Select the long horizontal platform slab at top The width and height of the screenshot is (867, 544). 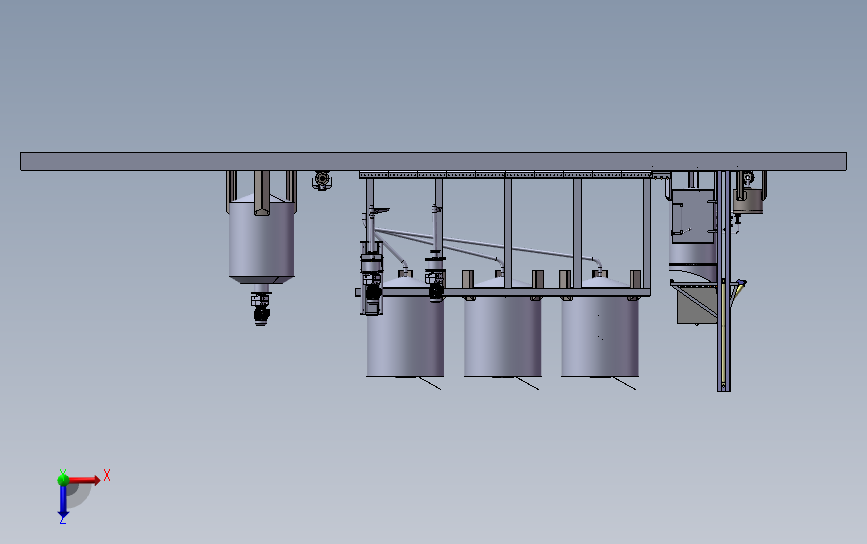(434, 161)
